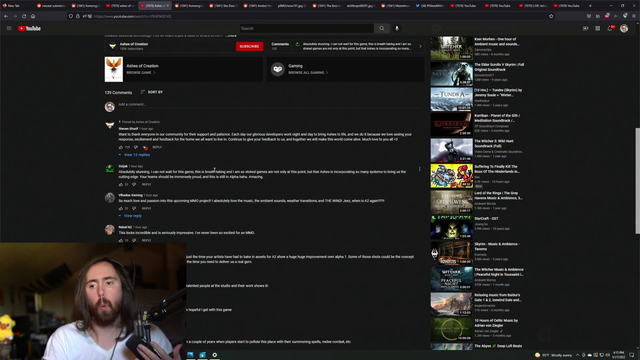The width and height of the screenshot is (640, 360).
Task: Like the pinned Steven Sharif comment
Action: click(x=121, y=147)
